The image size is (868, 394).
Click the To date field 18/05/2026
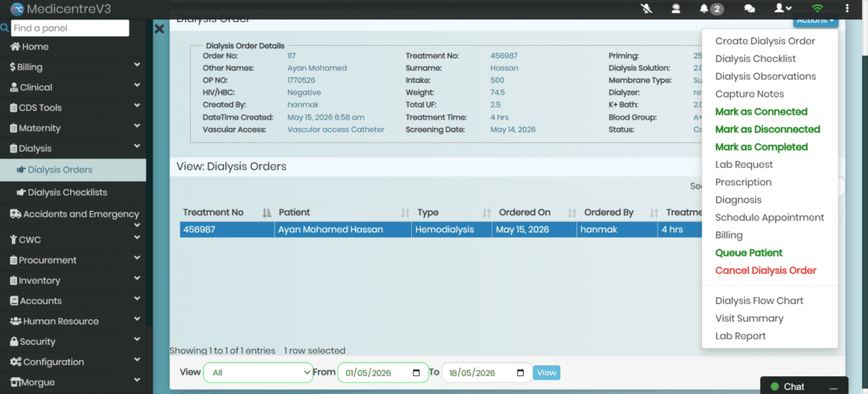click(x=487, y=373)
